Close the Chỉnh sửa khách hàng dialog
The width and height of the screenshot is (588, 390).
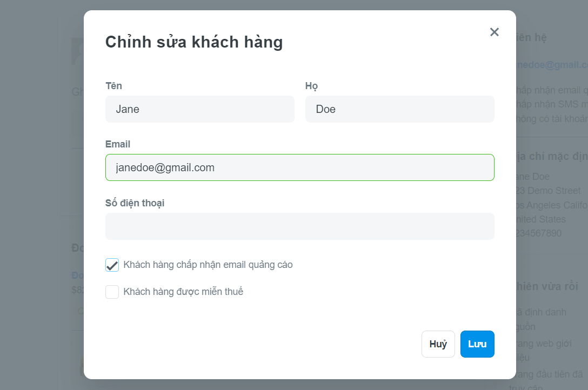tap(495, 32)
